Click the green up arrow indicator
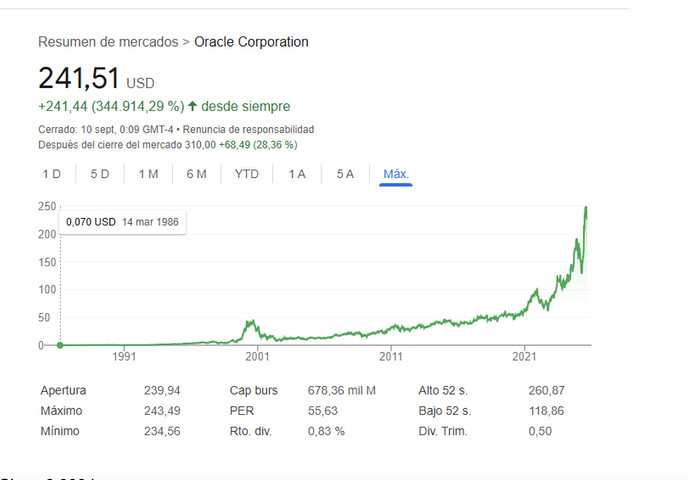Image resolution: width=690 pixels, height=480 pixels. pos(192,106)
